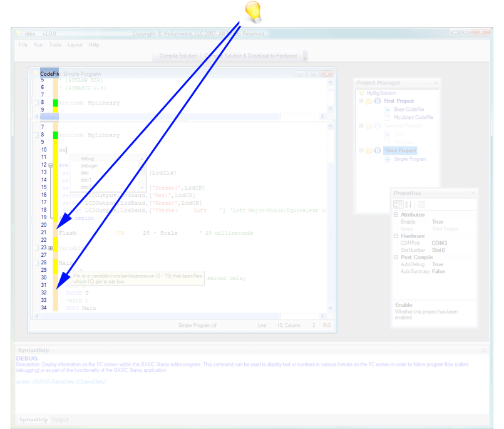This screenshot has width=504, height=429.
Task: Select 'debug' from the autocomplete list
Action: (88, 158)
